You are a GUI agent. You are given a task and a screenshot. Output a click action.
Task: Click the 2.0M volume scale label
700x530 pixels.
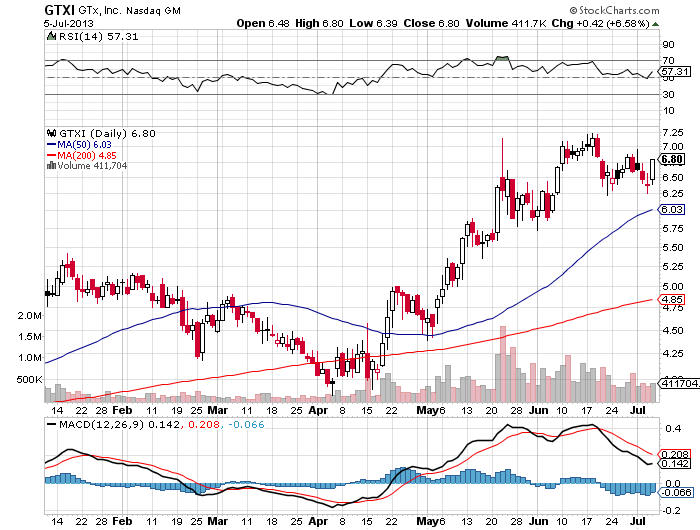pyautogui.click(x=30, y=315)
